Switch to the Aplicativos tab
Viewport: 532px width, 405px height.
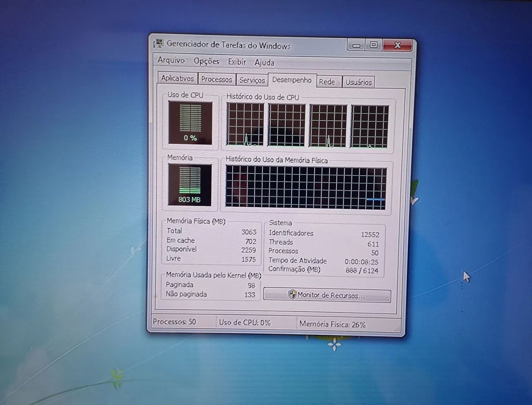(177, 78)
